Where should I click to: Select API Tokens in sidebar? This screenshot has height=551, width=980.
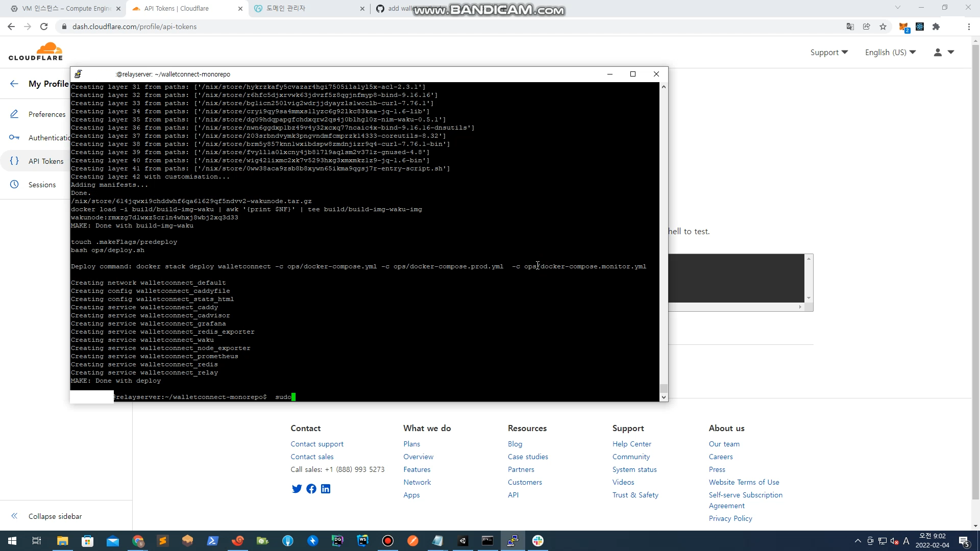tap(46, 161)
